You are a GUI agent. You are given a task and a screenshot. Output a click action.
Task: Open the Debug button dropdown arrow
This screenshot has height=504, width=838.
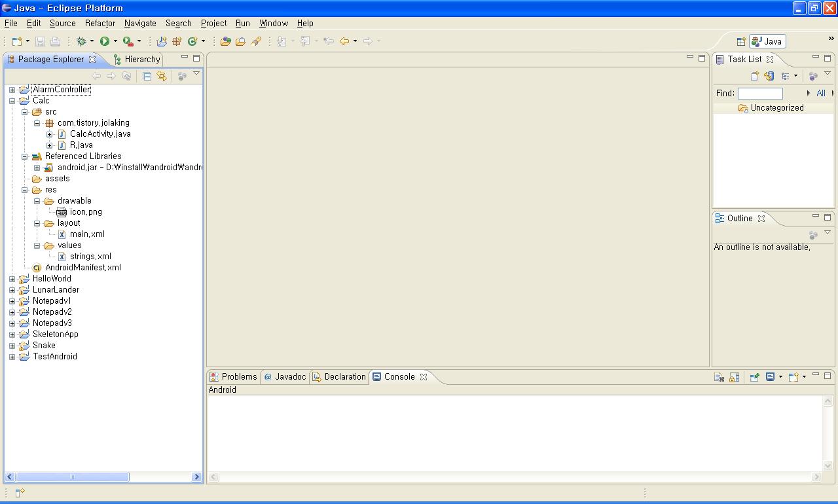[x=92, y=41]
